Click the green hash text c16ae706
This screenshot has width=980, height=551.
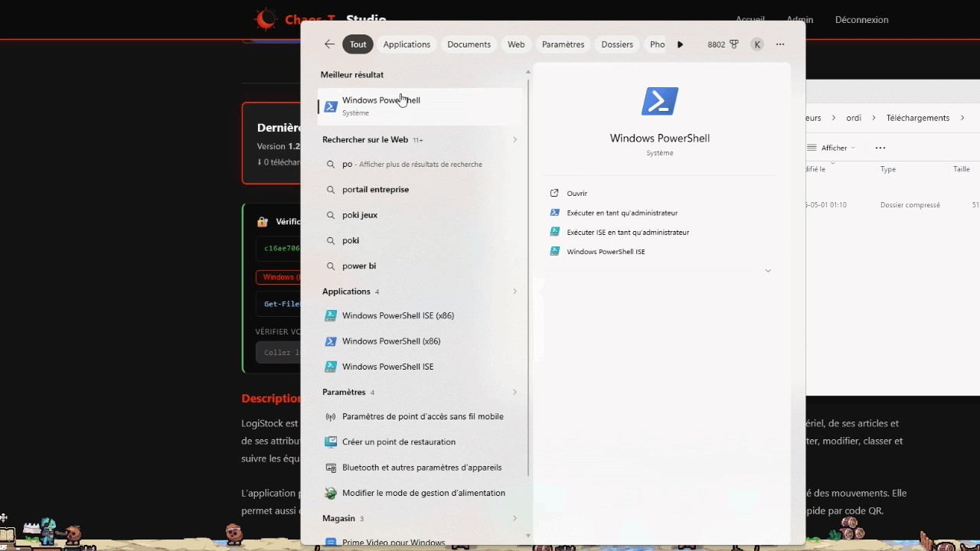coord(282,249)
